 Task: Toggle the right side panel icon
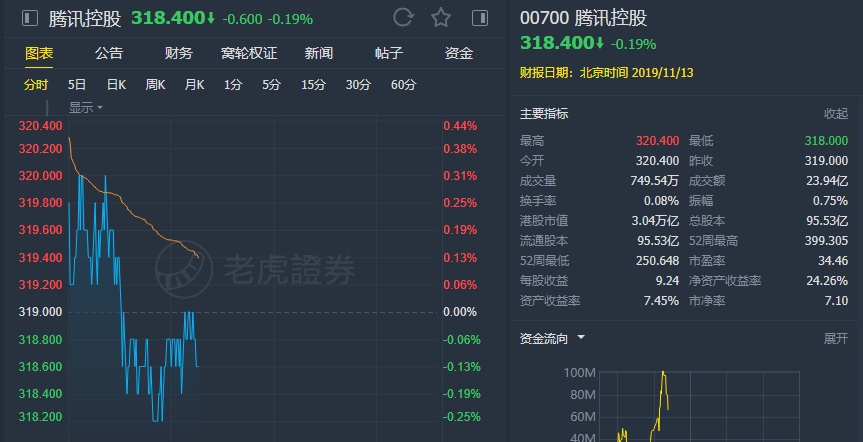[480, 18]
